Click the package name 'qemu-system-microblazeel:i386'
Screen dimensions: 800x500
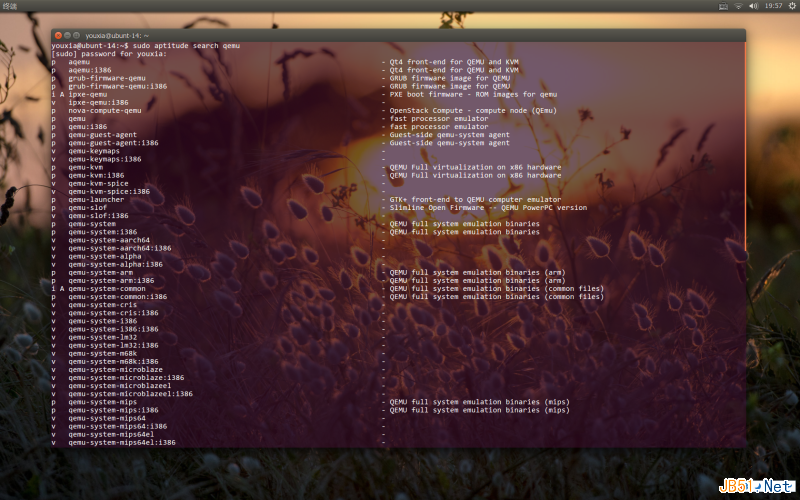(x=131, y=394)
